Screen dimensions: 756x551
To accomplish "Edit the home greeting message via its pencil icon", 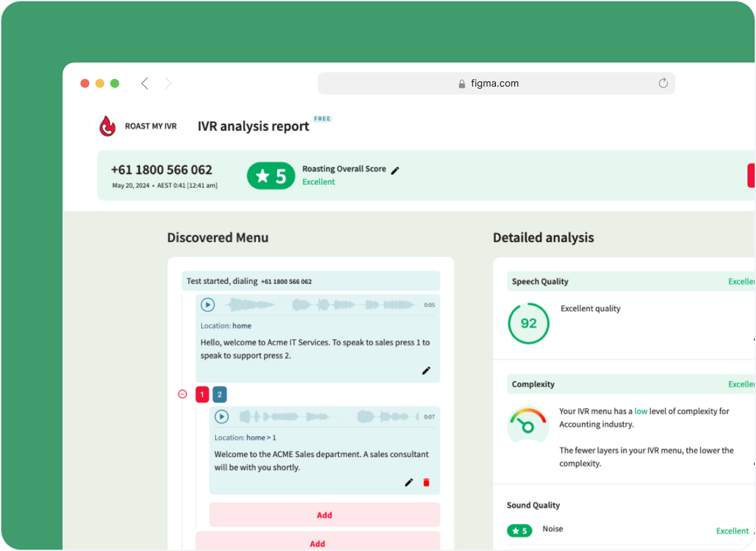I will pyautogui.click(x=427, y=370).
